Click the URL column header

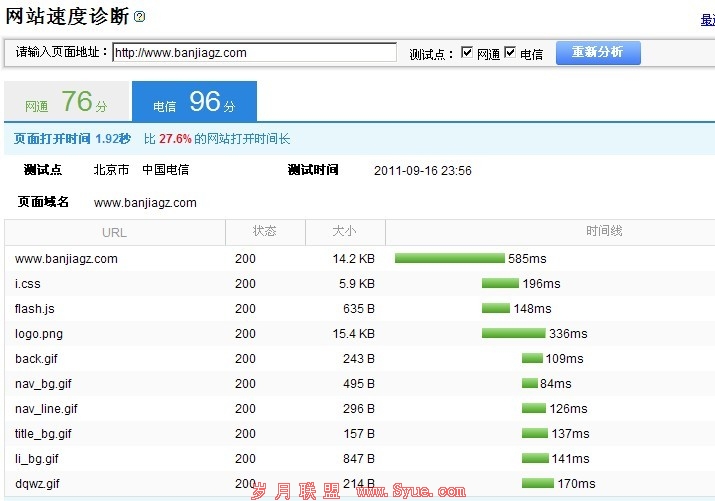(114, 232)
